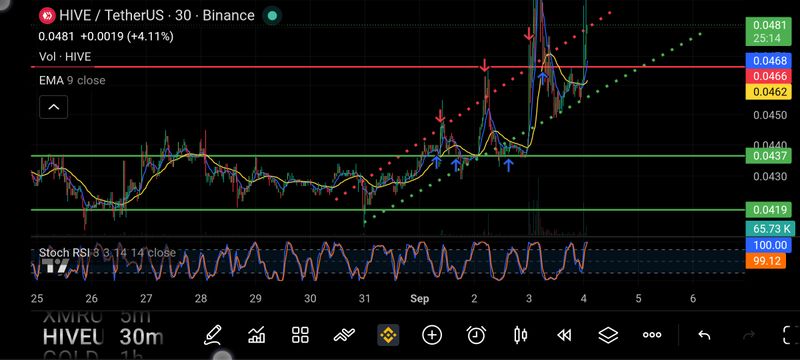
Task: Add symbol with the plus circle icon
Action: pyautogui.click(x=432, y=335)
